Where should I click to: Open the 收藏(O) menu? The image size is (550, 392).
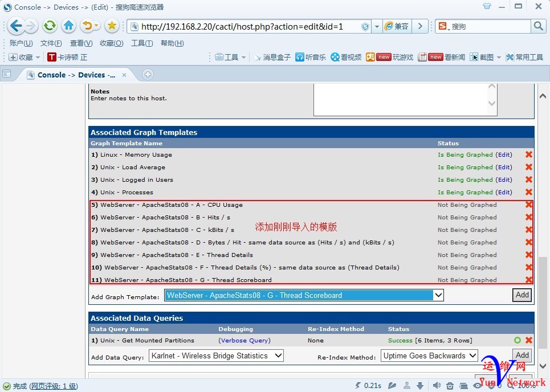pyautogui.click(x=112, y=43)
